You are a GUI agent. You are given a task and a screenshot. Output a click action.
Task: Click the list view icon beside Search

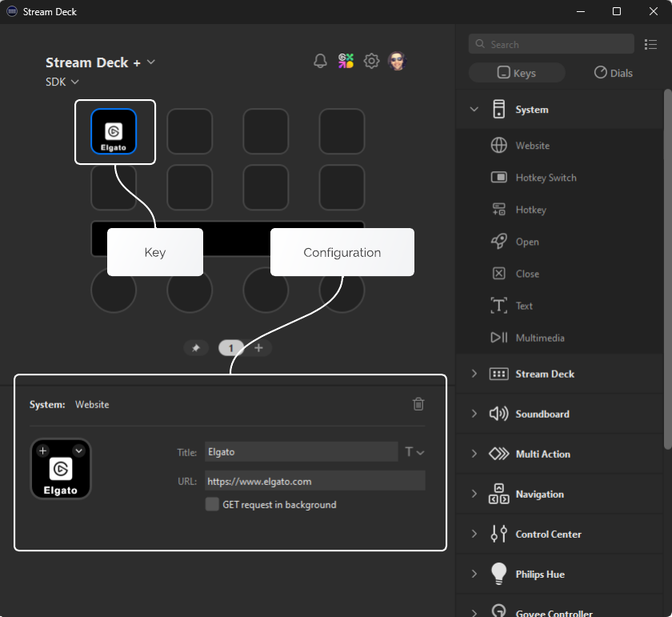(650, 44)
